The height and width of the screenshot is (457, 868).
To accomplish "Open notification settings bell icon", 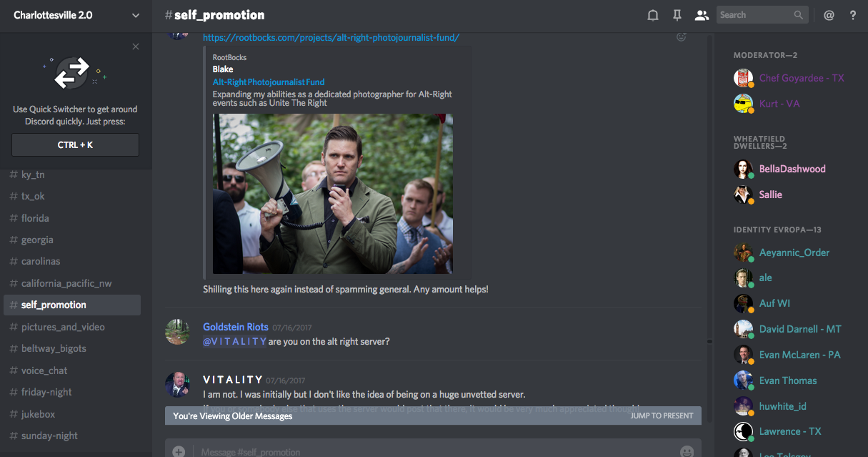I will [x=652, y=15].
